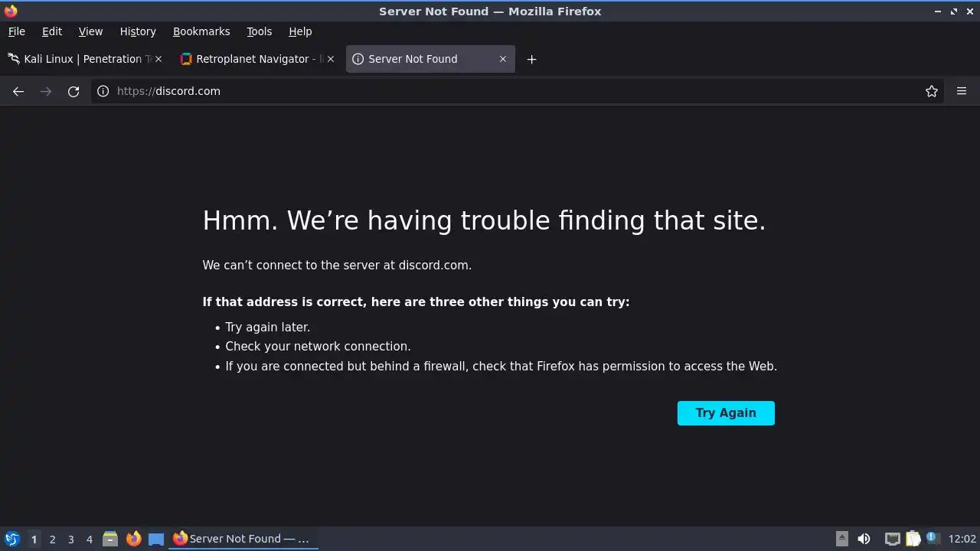Open the Tools menu

(x=259, y=31)
